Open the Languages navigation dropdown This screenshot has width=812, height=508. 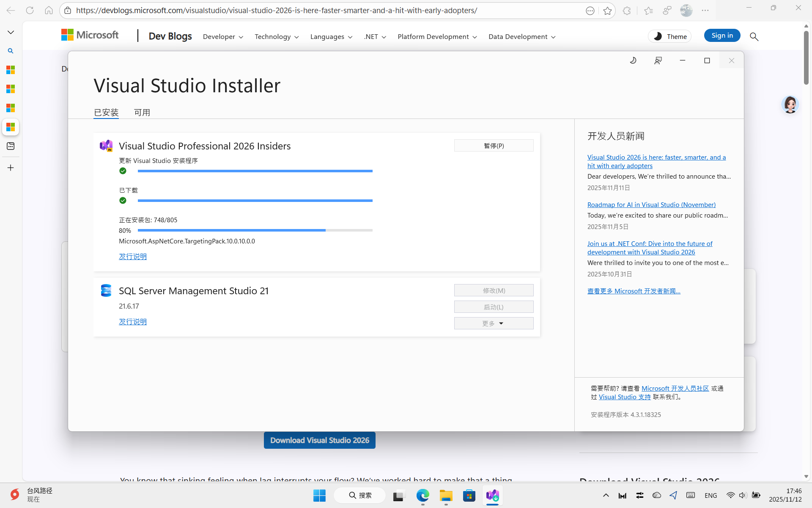pyautogui.click(x=331, y=37)
